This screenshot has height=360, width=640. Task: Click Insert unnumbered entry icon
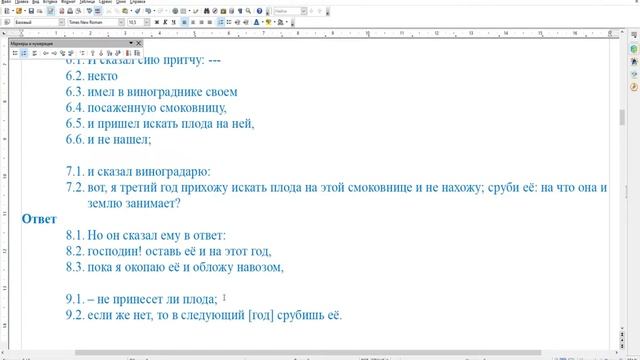82,53
